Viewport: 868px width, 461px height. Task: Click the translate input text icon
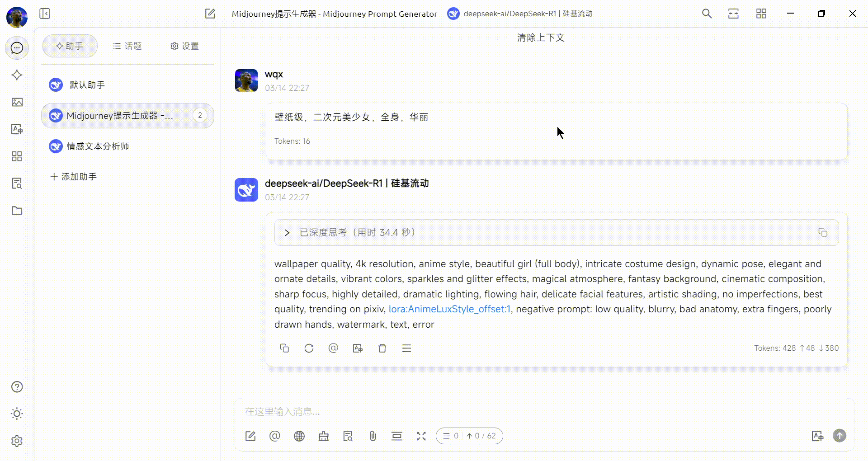(x=817, y=436)
